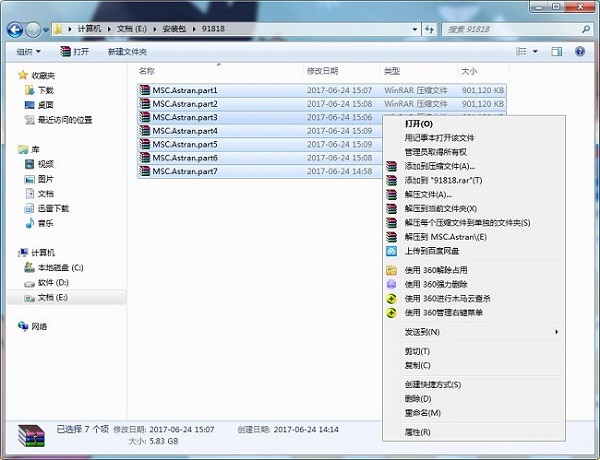The width and height of the screenshot is (600, 460).
Task: Click the Forward navigation arrow button
Action: click(x=33, y=29)
